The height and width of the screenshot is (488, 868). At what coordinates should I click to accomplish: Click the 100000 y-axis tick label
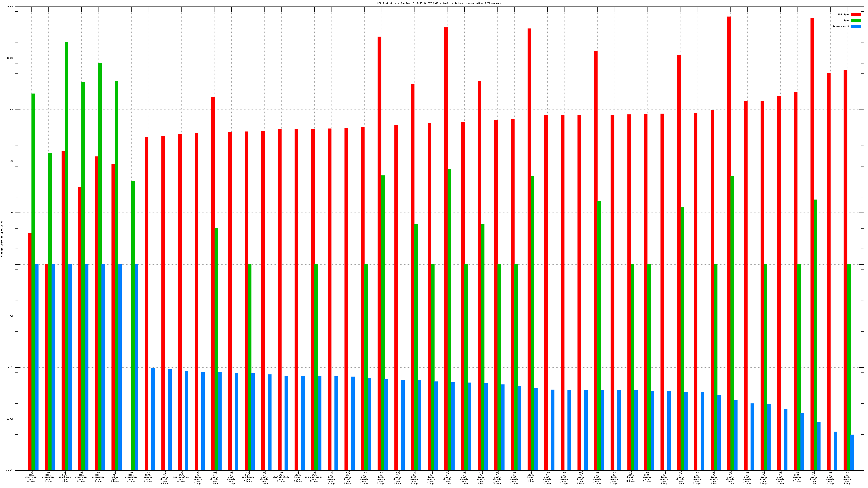(10, 7)
